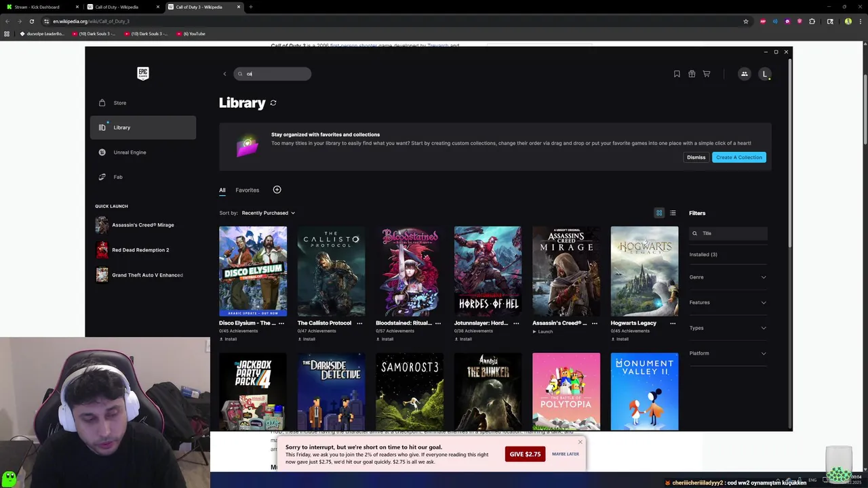Open the Recently Purchased sort dropdown

tap(268, 213)
